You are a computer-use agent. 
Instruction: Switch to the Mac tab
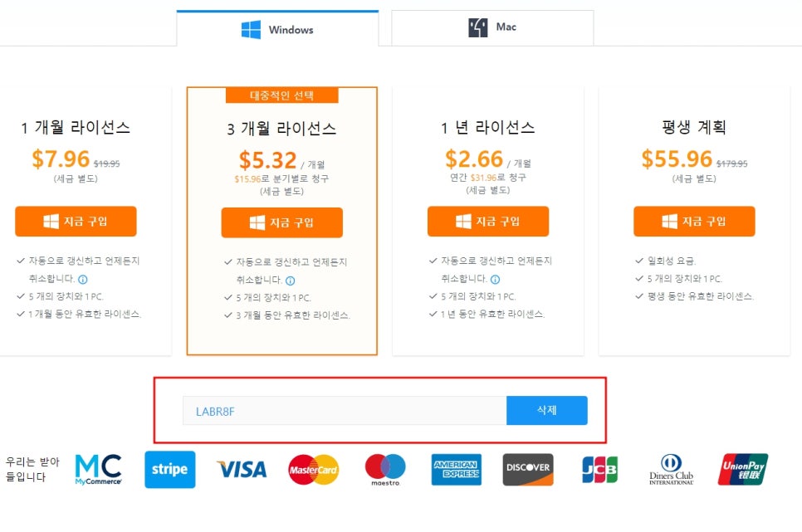click(x=492, y=27)
